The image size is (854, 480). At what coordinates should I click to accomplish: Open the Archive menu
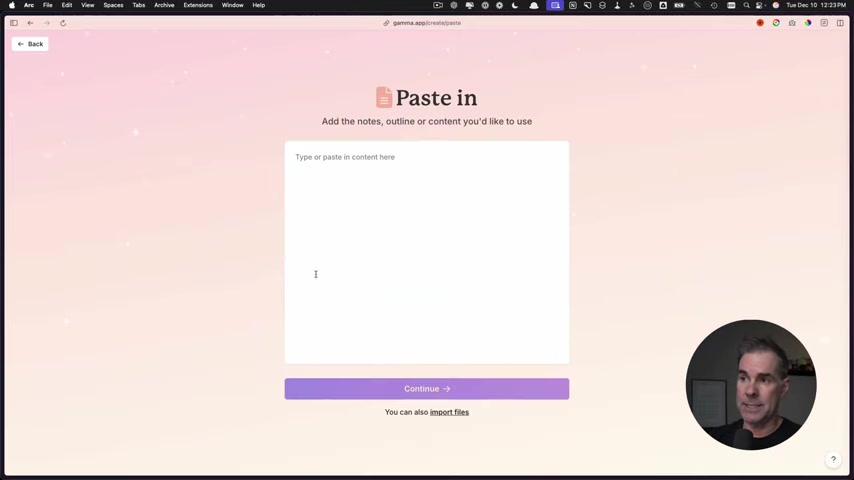[x=164, y=5]
